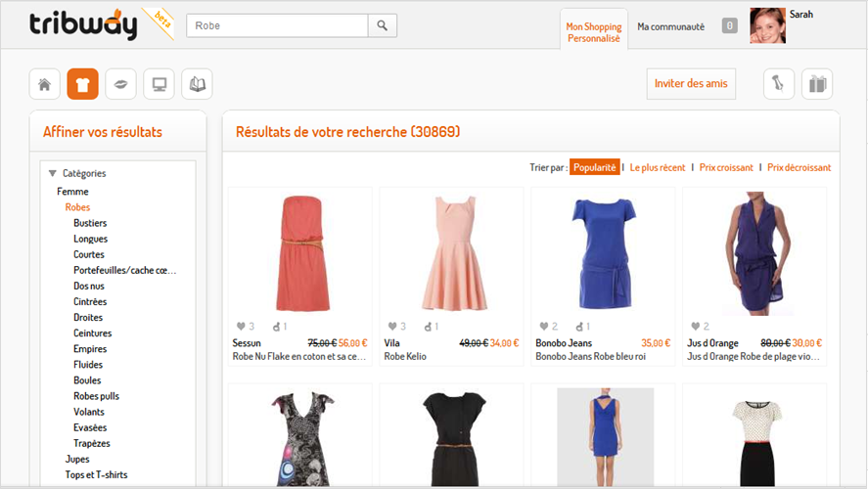Click the home category icon
Viewport: 868px width, 489px height.
click(x=44, y=84)
